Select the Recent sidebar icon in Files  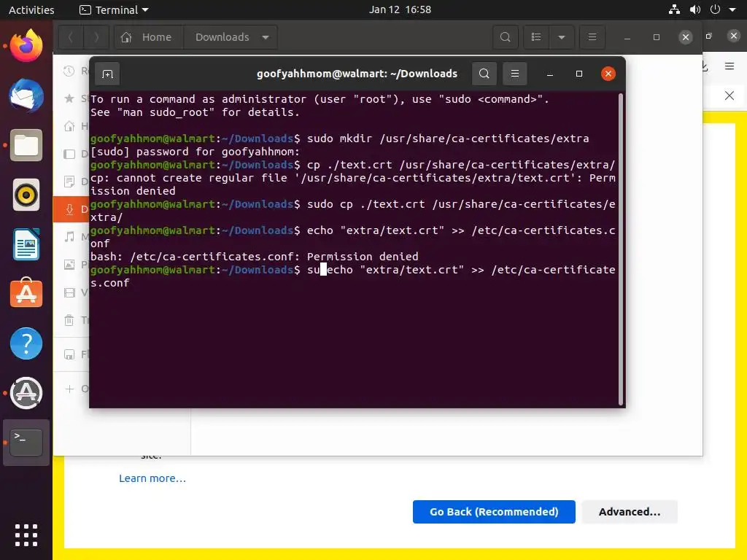69,71
